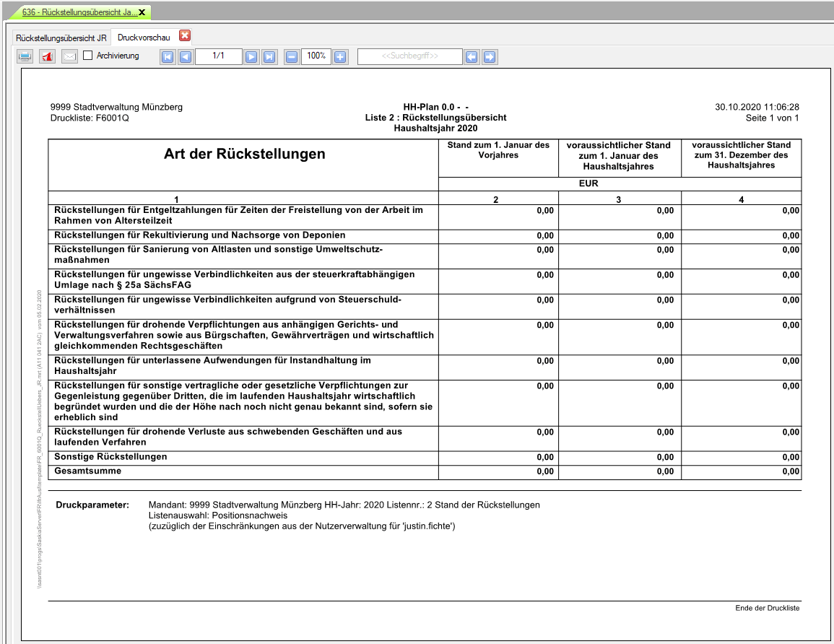
Task: Advance to the next page
Action: 251,56
